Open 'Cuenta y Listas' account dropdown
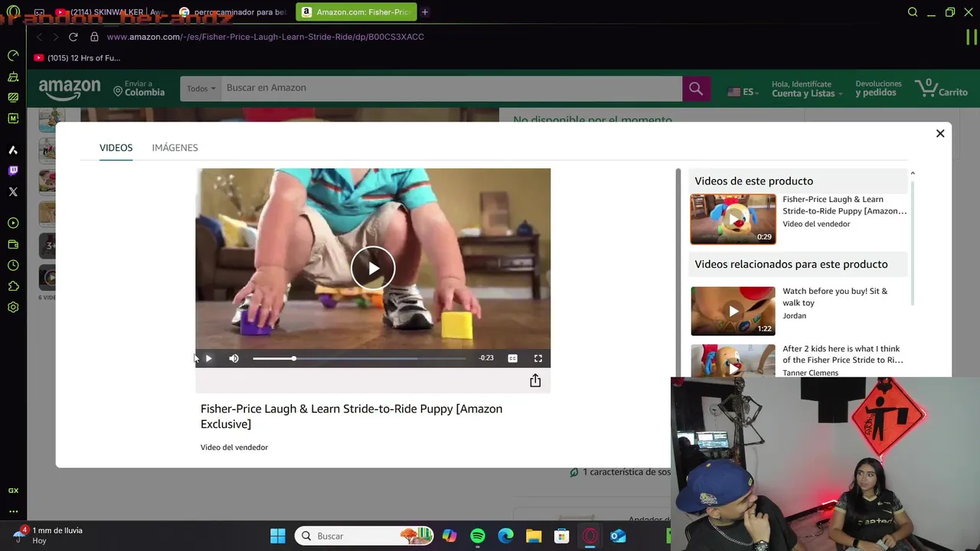This screenshot has width=980, height=551. pos(806,89)
